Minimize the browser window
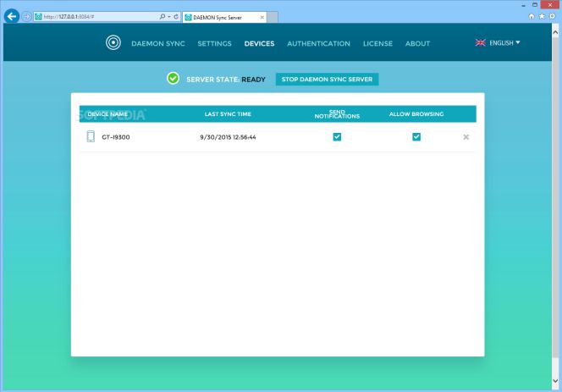Image resolution: width=562 pixels, height=392 pixels. pyautogui.click(x=523, y=5)
